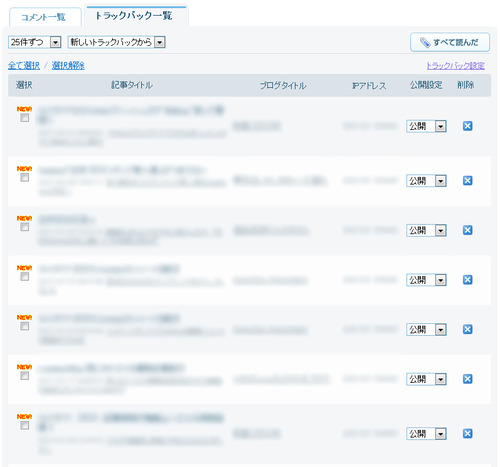
Task: Click the 選択解除 link
Action: click(x=68, y=65)
